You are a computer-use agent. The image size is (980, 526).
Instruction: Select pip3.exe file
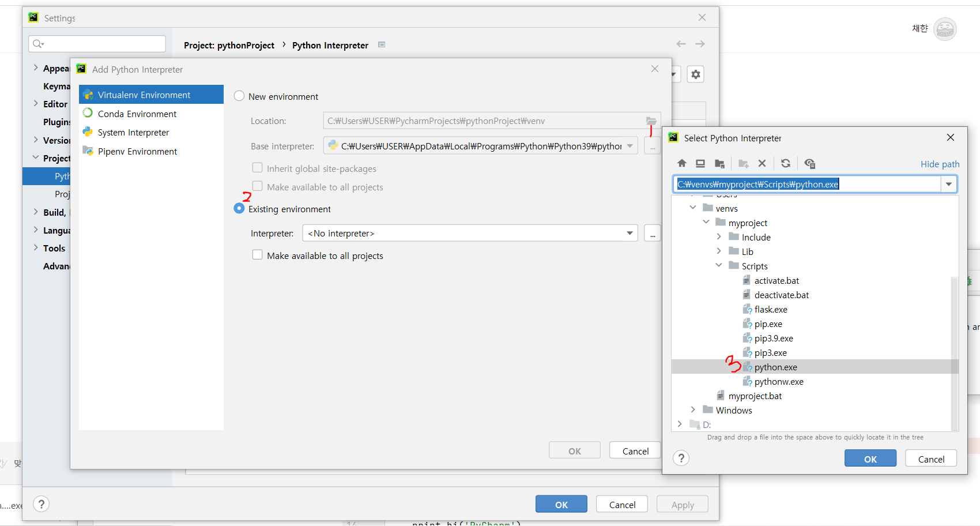(x=770, y=352)
